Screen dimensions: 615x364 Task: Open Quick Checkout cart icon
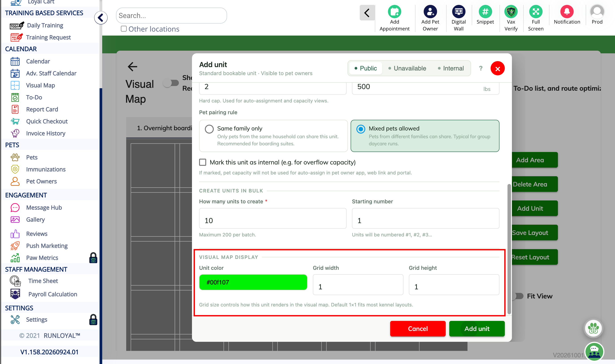pos(15,121)
